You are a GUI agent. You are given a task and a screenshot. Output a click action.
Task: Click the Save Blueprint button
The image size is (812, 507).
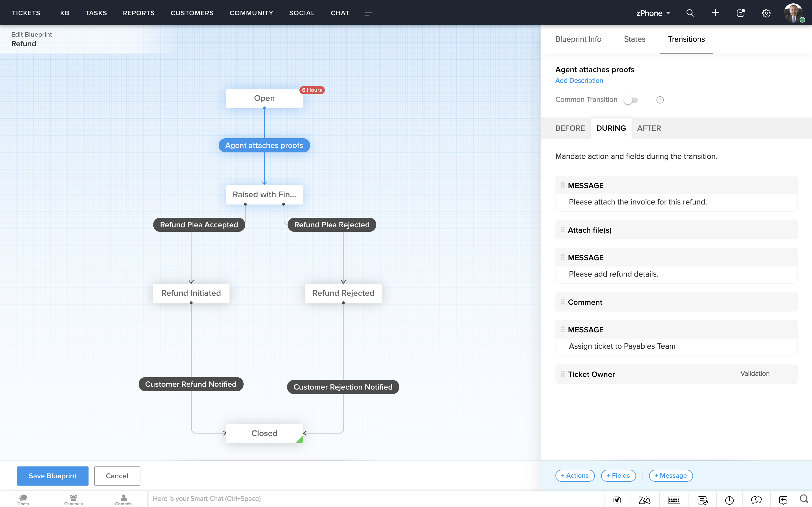[53, 475]
